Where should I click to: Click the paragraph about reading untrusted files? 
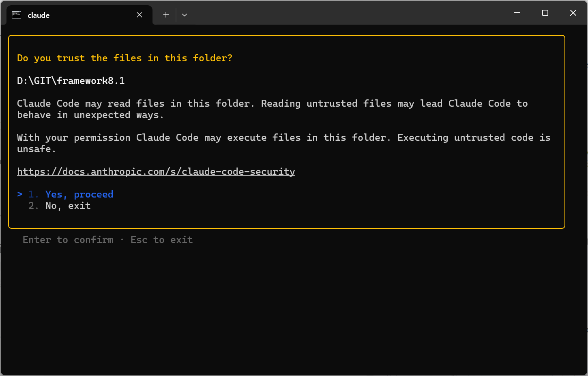click(x=272, y=109)
